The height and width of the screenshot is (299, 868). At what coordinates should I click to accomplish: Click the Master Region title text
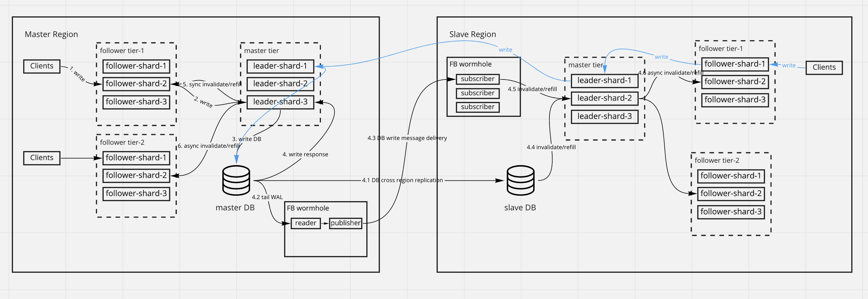[51, 34]
